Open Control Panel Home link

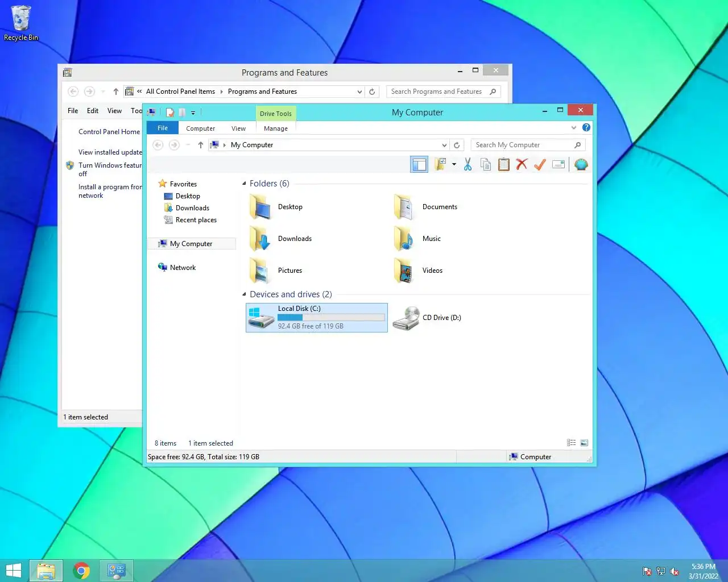tap(109, 132)
